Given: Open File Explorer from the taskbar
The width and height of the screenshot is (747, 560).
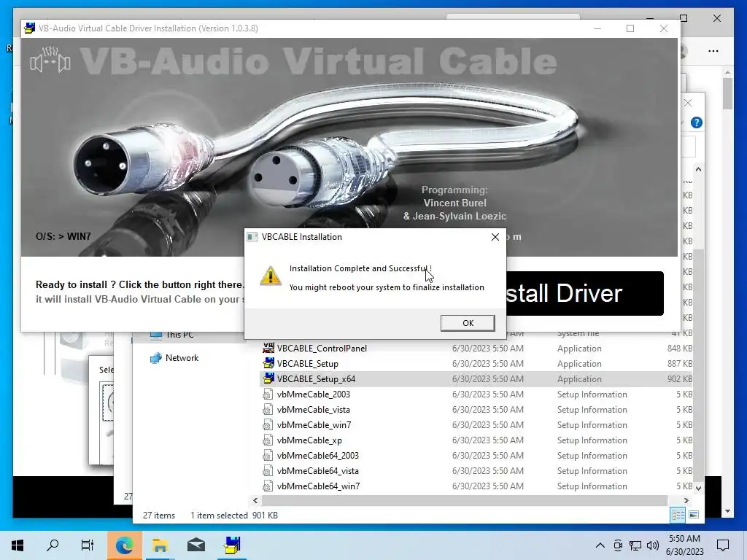Looking at the screenshot, I should (160, 545).
